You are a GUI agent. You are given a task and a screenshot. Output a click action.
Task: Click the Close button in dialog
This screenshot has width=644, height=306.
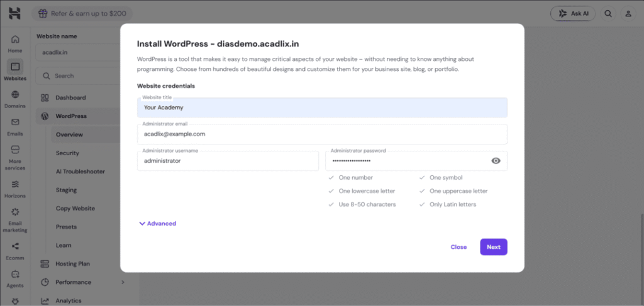click(458, 247)
